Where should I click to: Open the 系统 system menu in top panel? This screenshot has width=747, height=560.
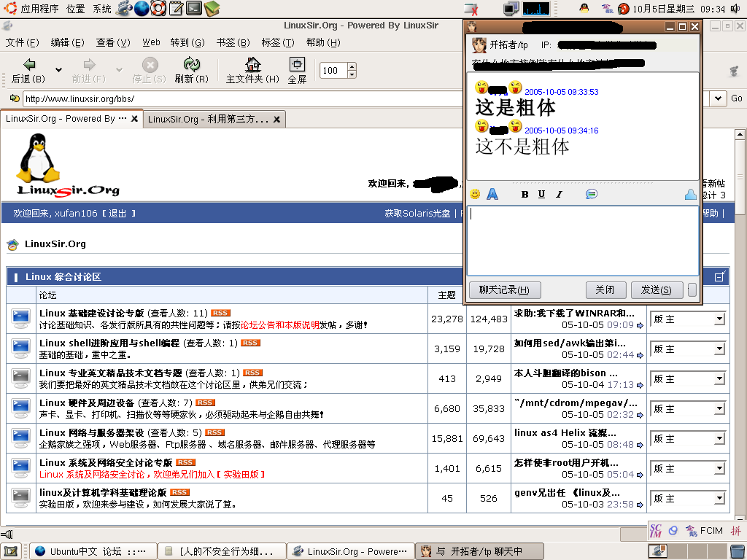point(102,9)
